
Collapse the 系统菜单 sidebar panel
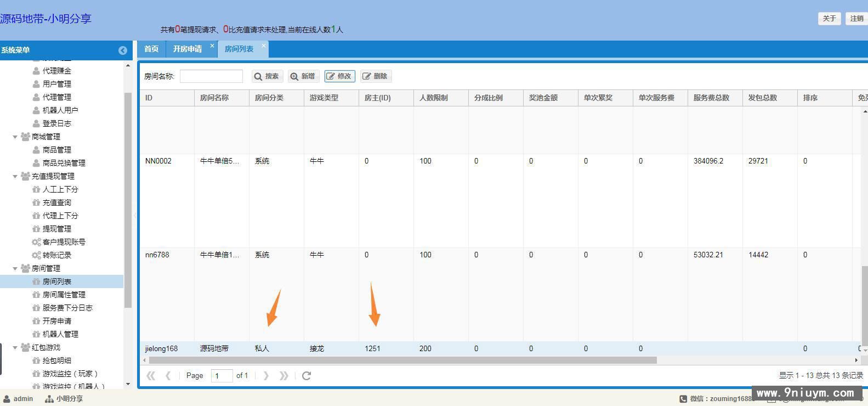[x=123, y=50]
